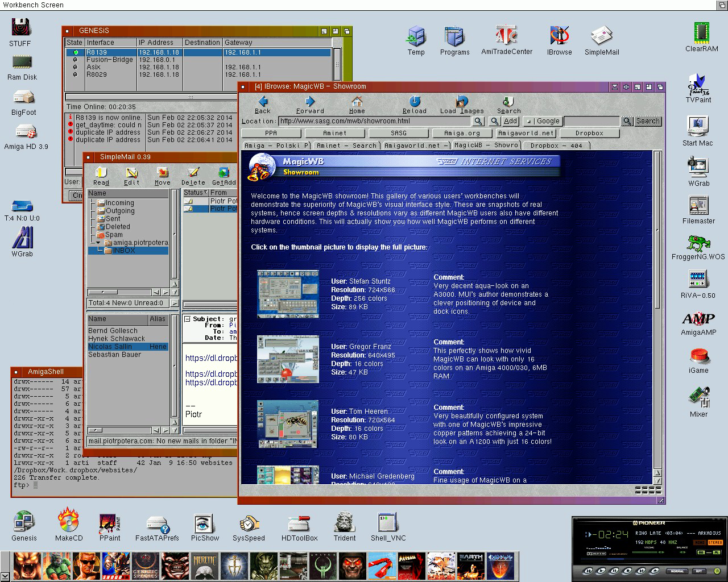Pause playback in the Pioneer player
This screenshot has width=728, height=582.
click(614, 571)
